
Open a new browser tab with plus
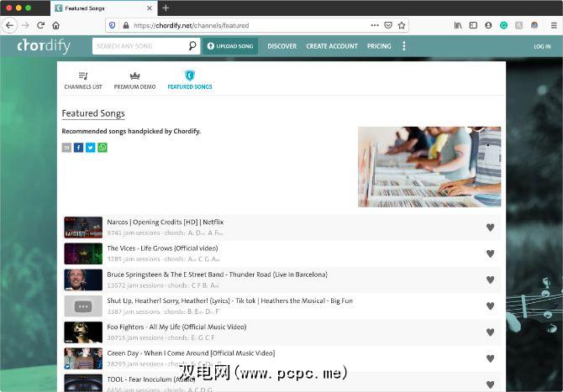[166, 8]
